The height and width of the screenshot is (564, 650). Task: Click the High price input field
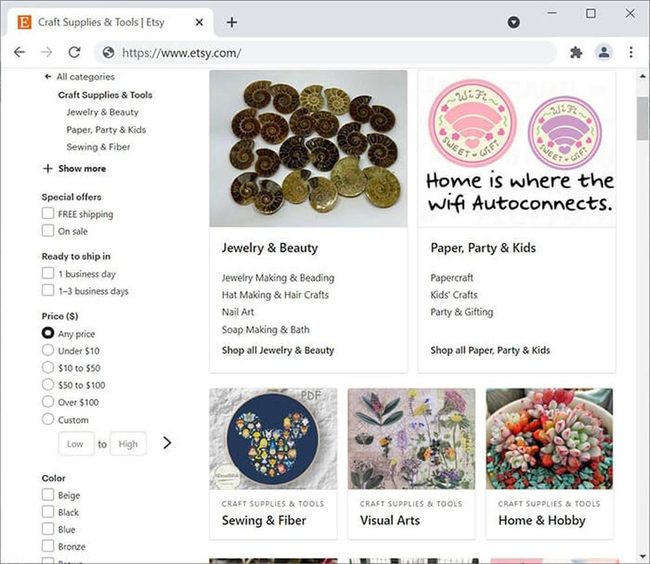[x=128, y=444]
